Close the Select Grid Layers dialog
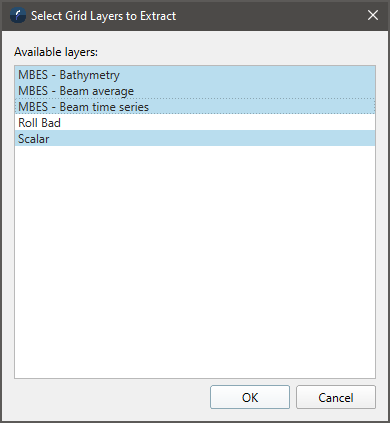 tap(373, 15)
